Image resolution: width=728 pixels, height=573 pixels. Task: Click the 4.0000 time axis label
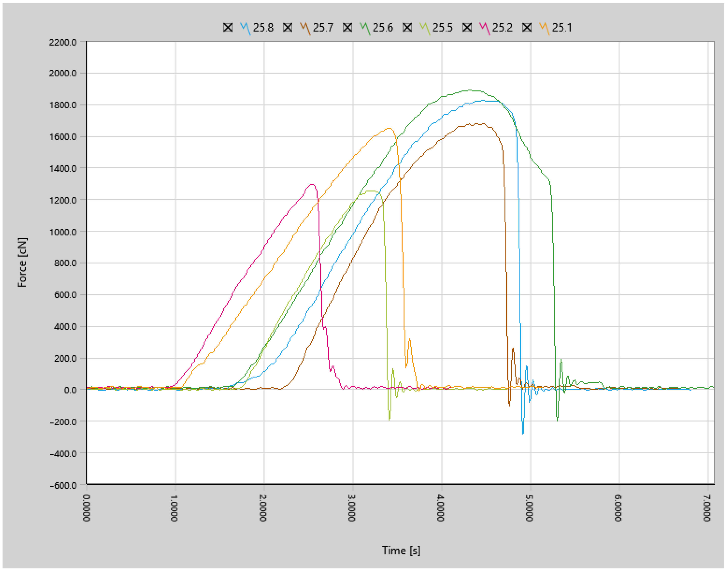(x=440, y=508)
